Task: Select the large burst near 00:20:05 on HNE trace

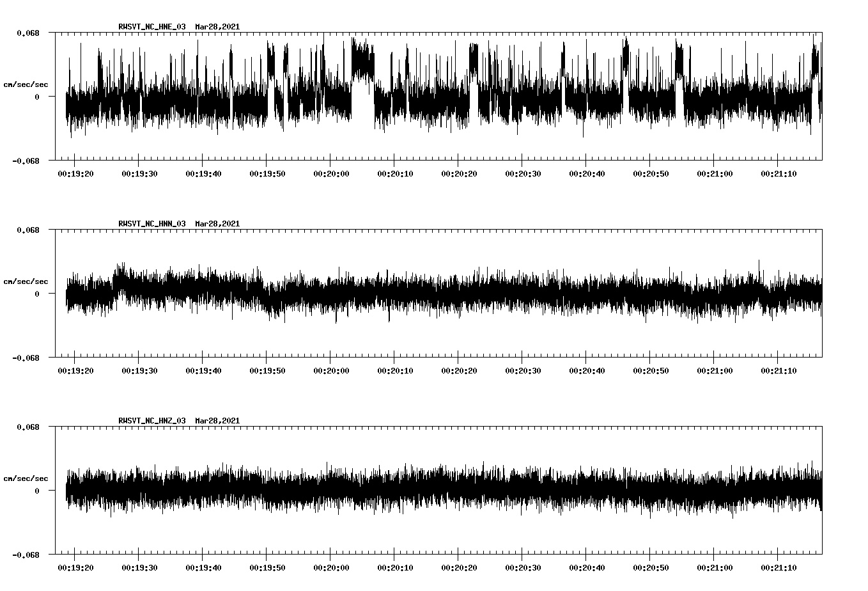Action: point(363,61)
